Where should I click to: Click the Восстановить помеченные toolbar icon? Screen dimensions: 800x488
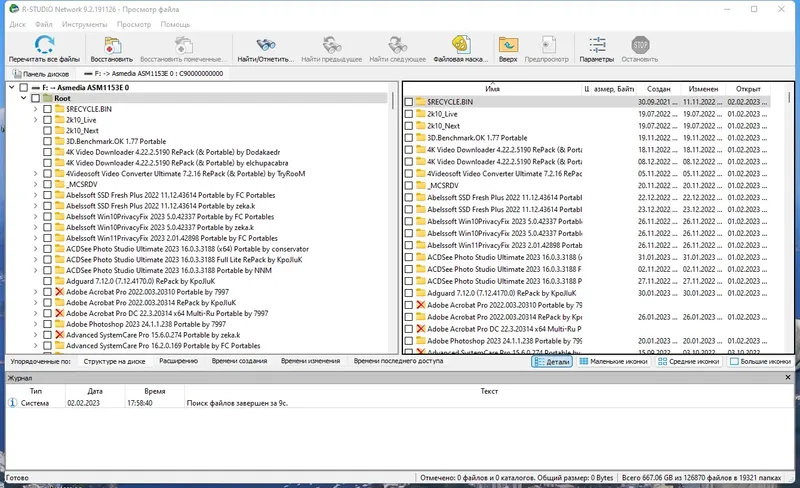(x=184, y=45)
